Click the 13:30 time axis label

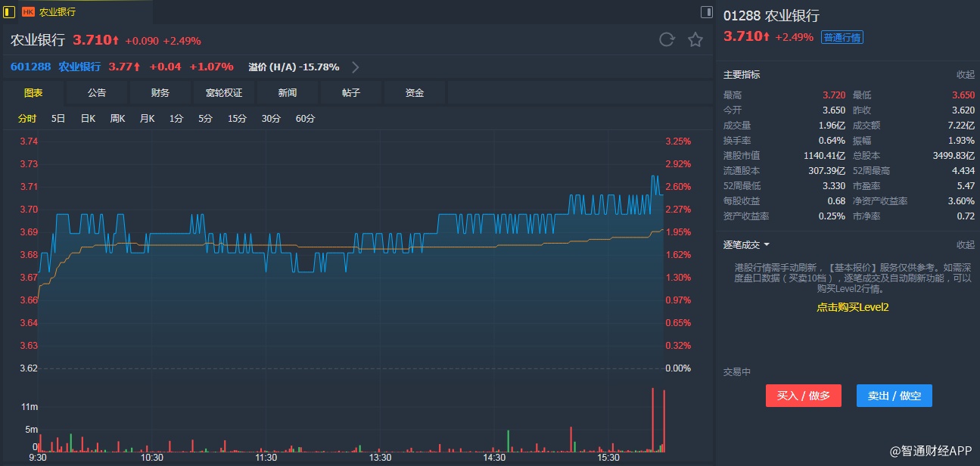click(x=380, y=458)
